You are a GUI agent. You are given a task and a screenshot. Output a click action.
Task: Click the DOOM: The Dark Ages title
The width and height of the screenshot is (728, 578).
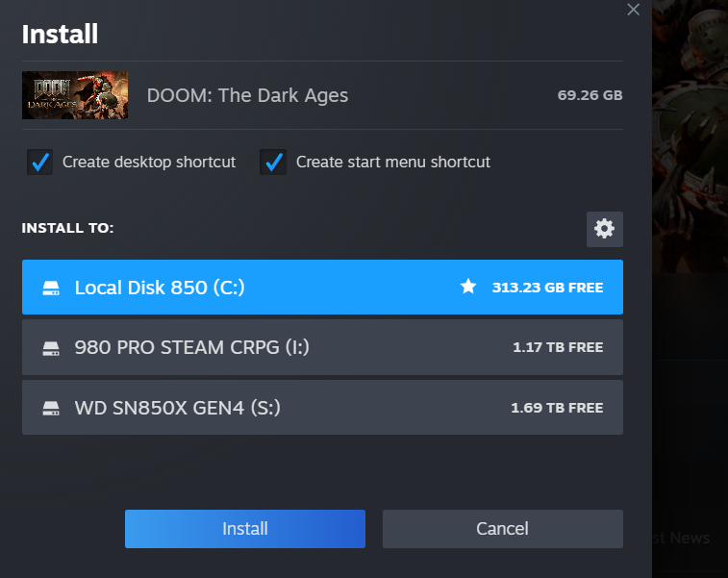click(247, 95)
